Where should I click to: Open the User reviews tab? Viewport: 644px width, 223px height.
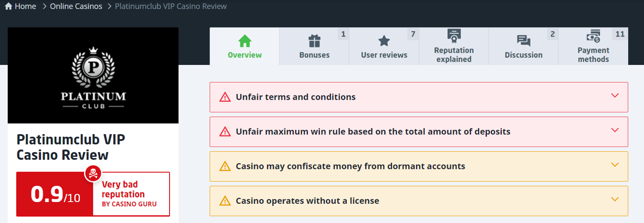pyautogui.click(x=384, y=55)
